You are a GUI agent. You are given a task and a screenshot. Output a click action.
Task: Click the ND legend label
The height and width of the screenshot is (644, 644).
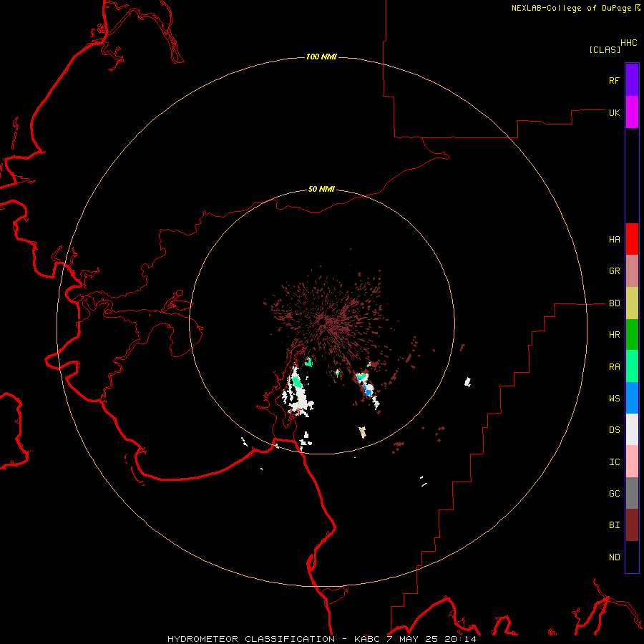614,557
